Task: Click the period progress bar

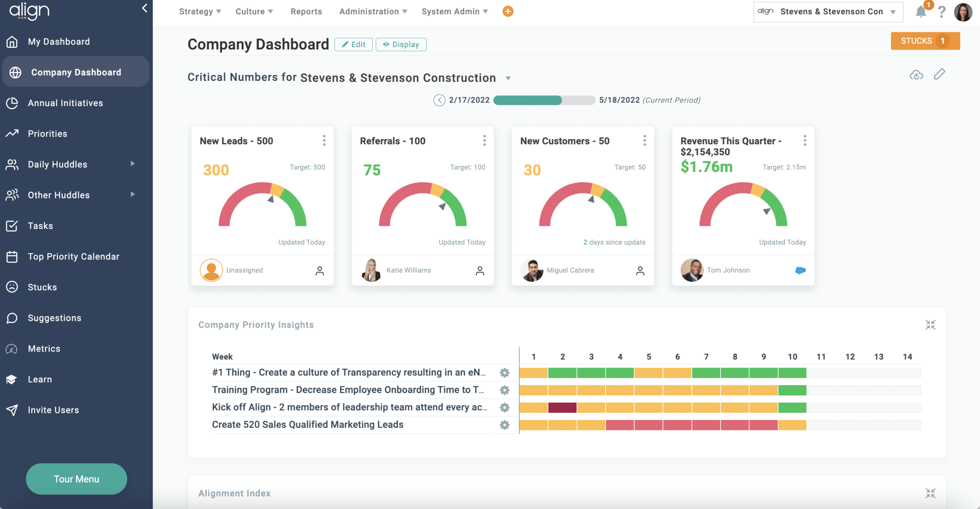Action: [x=544, y=100]
